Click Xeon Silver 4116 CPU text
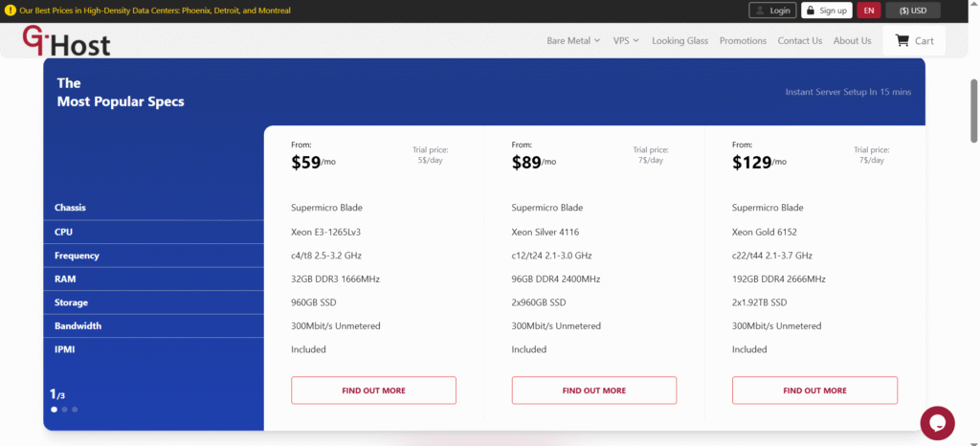The height and width of the screenshot is (446, 980). click(545, 232)
